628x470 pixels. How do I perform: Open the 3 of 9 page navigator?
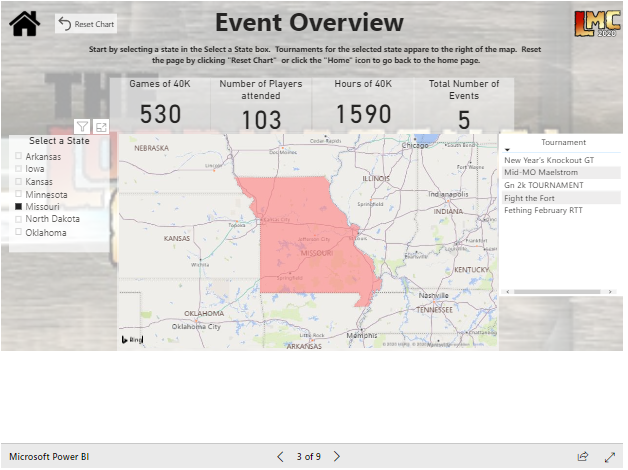pyautogui.click(x=308, y=456)
